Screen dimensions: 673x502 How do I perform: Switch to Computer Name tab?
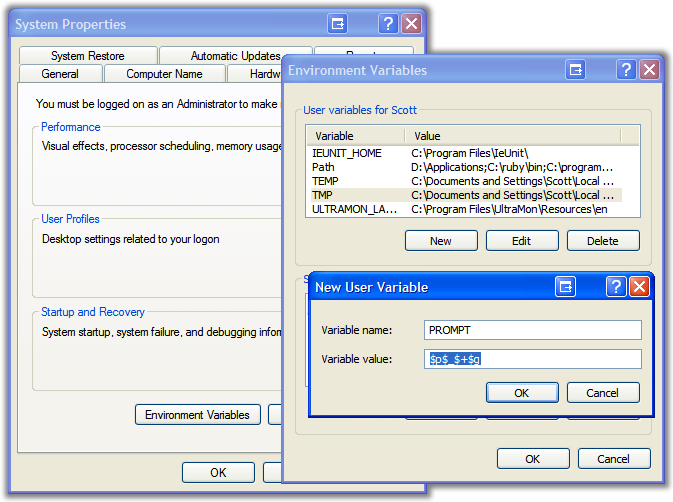pos(164,74)
